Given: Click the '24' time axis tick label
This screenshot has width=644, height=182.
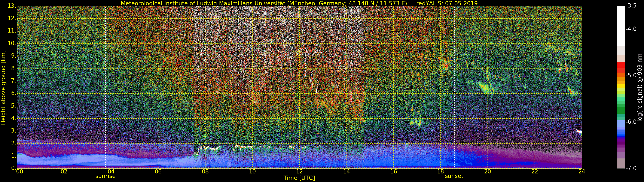Looking at the screenshot, I should click(x=582, y=172).
